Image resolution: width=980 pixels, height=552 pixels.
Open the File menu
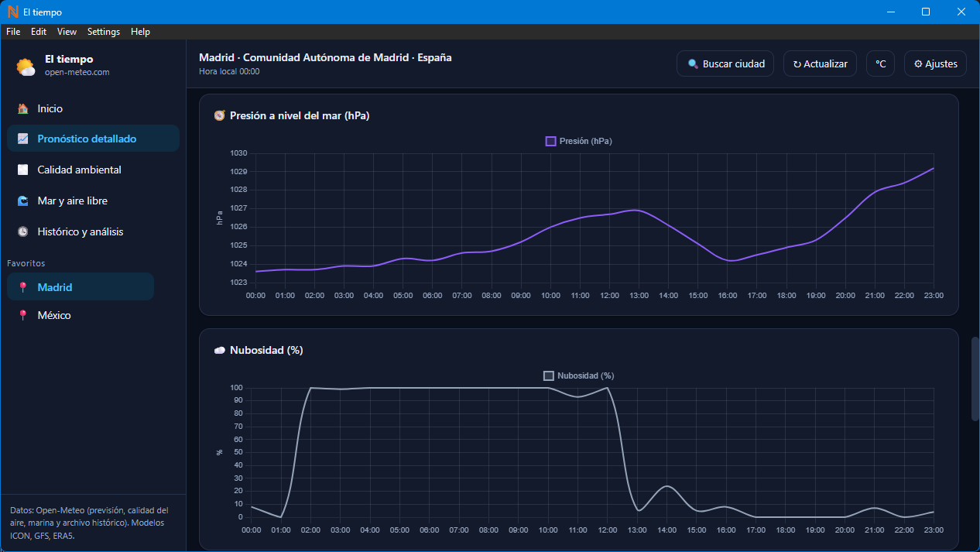(13, 32)
